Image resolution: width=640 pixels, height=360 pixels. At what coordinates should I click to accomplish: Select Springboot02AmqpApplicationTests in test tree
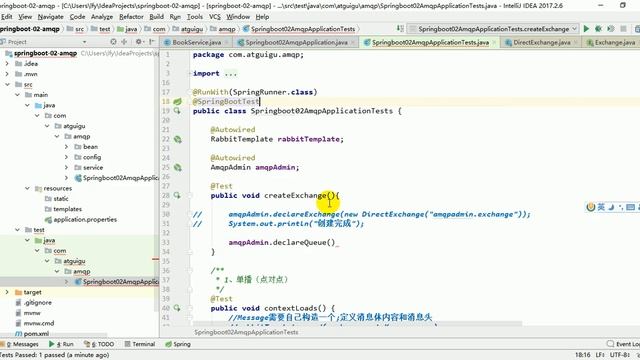pos(117,282)
